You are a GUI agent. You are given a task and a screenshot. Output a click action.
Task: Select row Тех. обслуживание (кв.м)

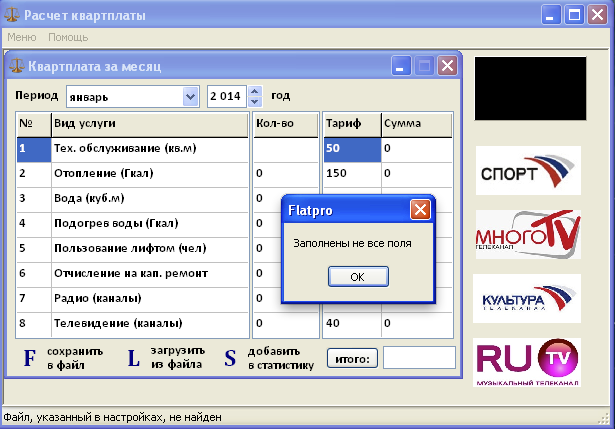[133, 150]
